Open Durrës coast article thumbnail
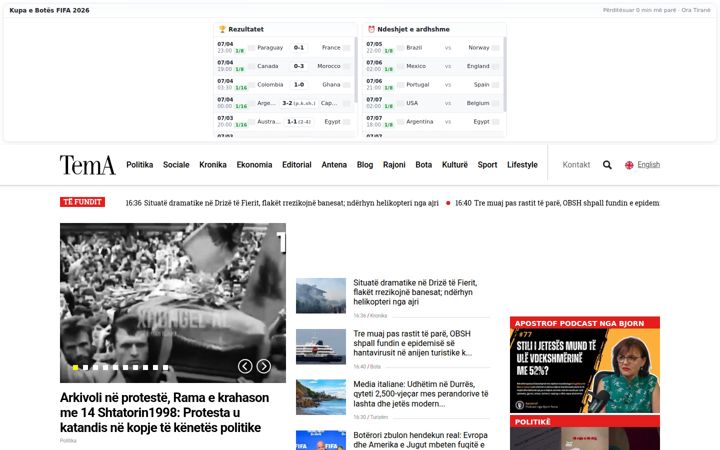The width and height of the screenshot is (720, 450). coord(321,397)
